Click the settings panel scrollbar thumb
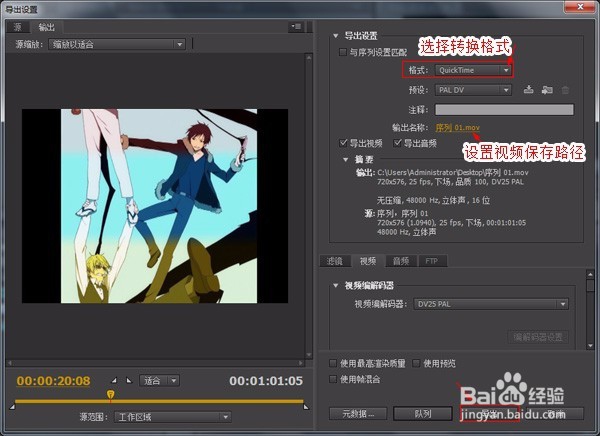The image size is (600, 436). click(590, 286)
